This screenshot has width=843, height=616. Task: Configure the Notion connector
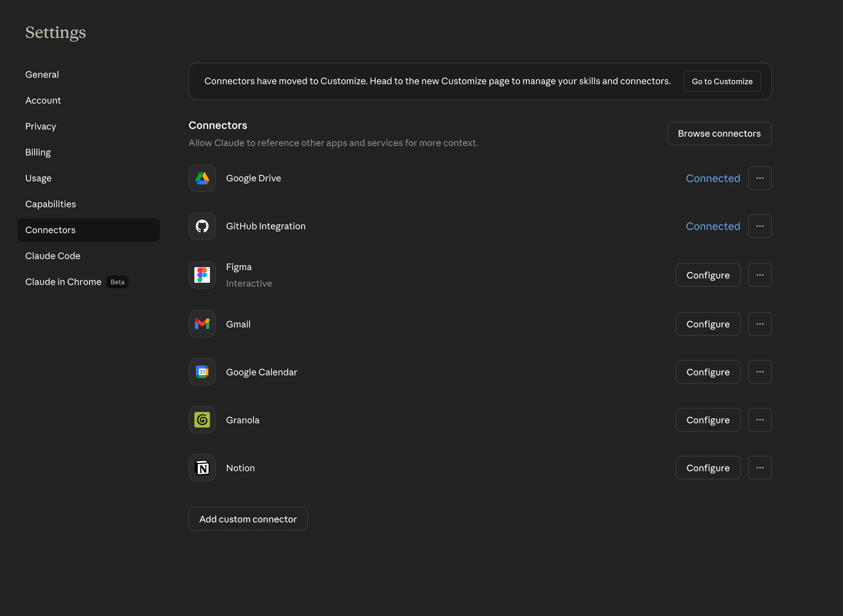[708, 468]
